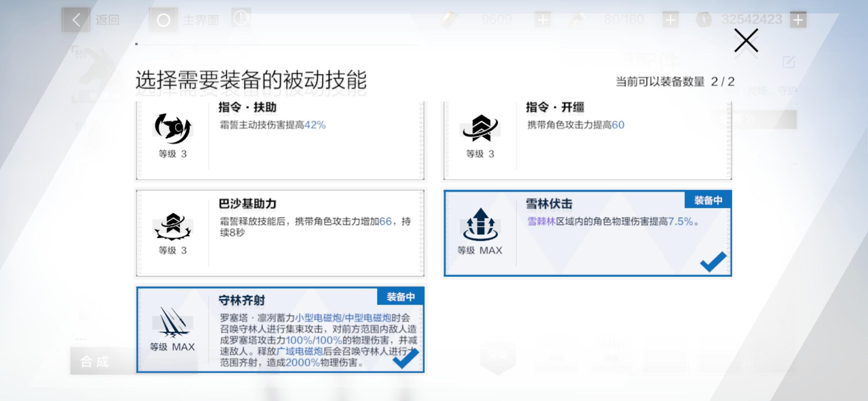The width and height of the screenshot is (868, 401).
Task: Select the 指令·开缰 skill icon
Action: 480,128
